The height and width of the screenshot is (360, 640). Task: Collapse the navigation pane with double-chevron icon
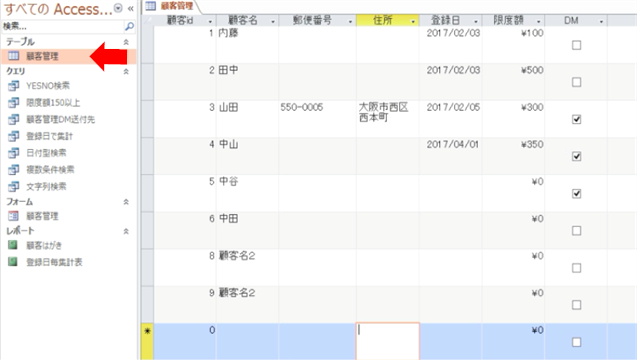(x=131, y=9)
